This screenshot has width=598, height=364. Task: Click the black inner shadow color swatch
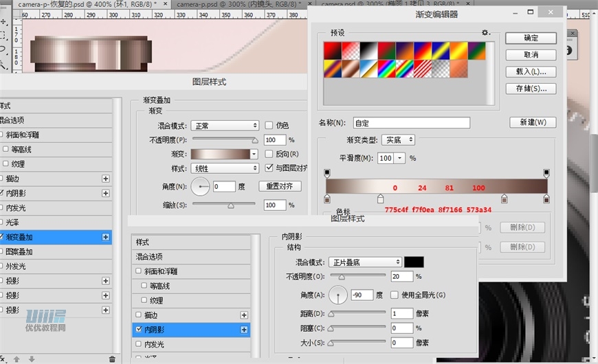tap(414, 262)
